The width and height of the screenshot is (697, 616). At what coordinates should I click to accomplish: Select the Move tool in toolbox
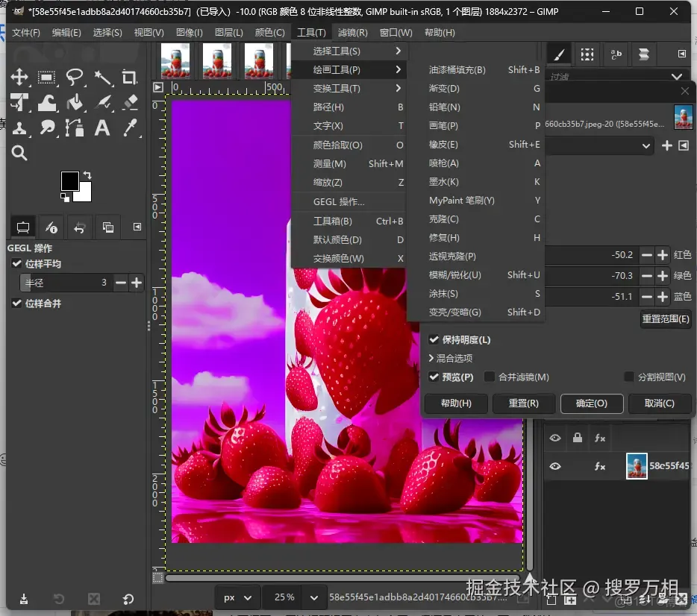coord(19,78)
